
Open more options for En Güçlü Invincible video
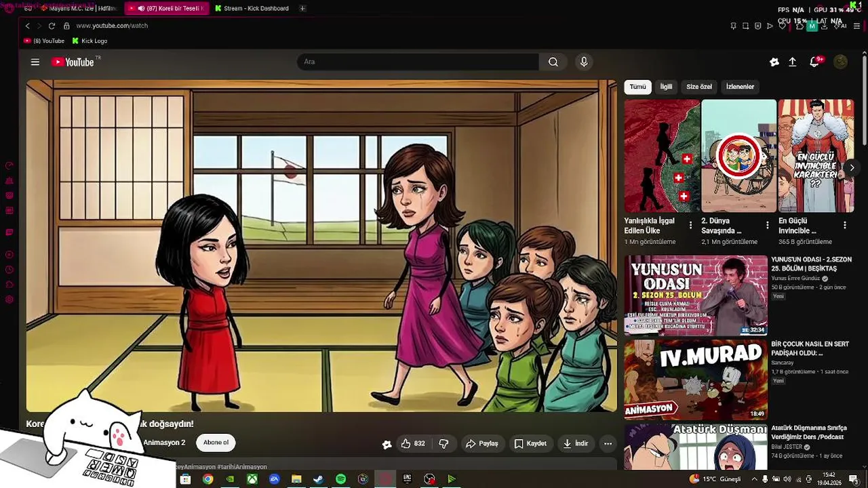[x=845, y=225]
